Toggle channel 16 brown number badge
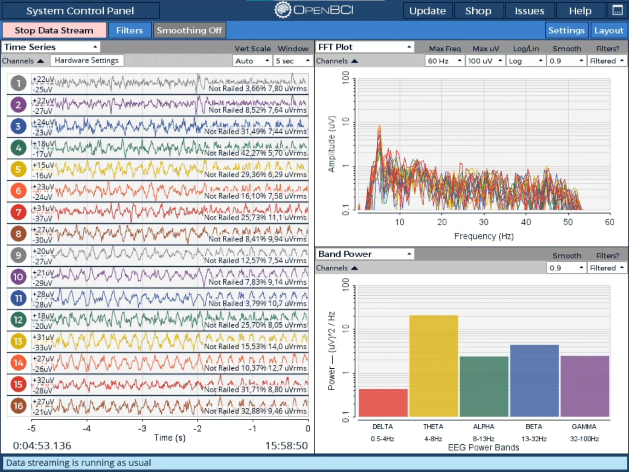629x472 pixels. tap(18, 405)
